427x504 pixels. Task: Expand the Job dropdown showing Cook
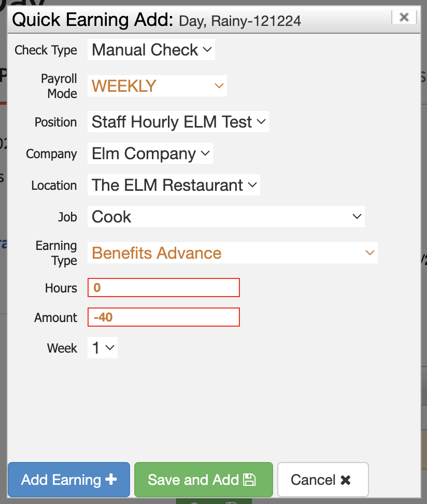click(x=225, y=217)
